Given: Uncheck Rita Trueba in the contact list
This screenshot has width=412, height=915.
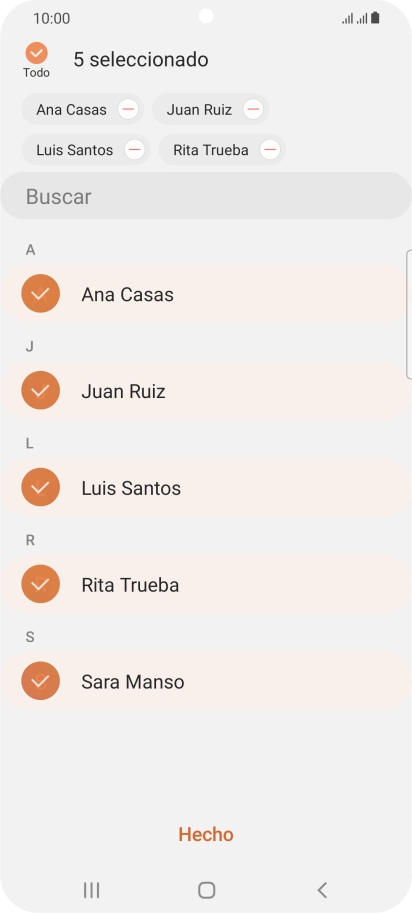Looking at the screenshot, I should click(x=40, y=584).
